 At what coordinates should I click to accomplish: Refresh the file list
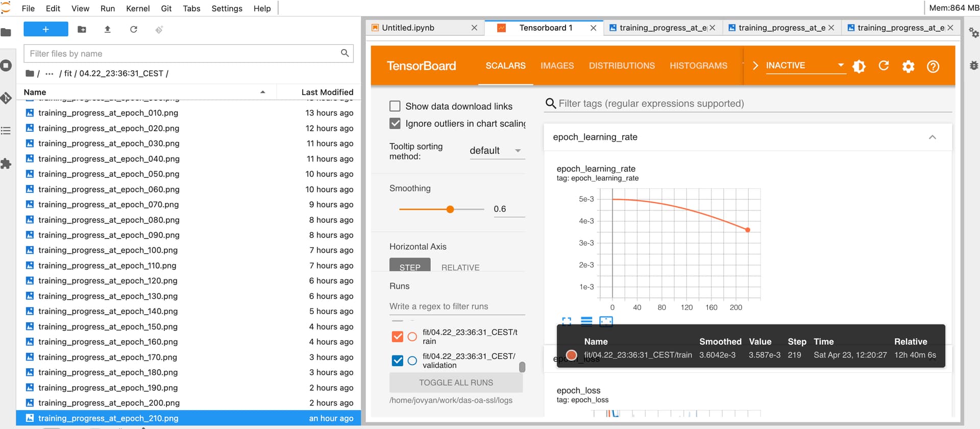pos(134,30)
